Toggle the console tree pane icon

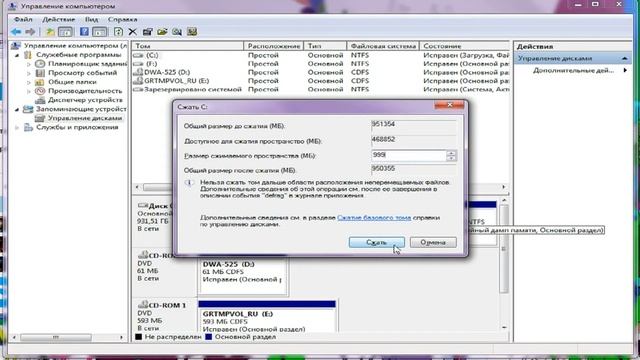pos(65,31)
